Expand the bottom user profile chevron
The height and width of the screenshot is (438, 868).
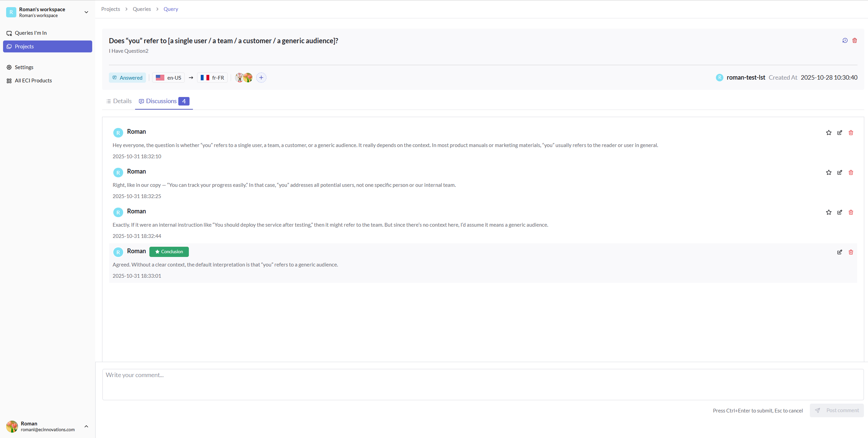(x=86, y=426)
